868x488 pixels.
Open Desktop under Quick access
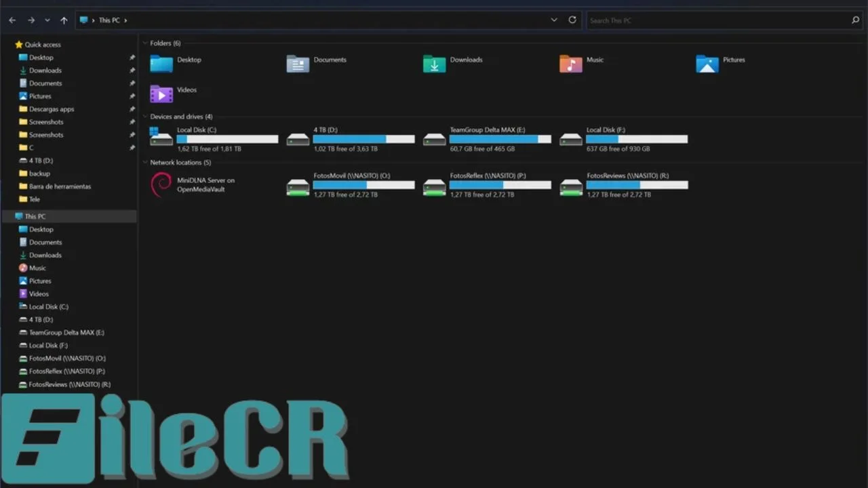click(41, 58)
